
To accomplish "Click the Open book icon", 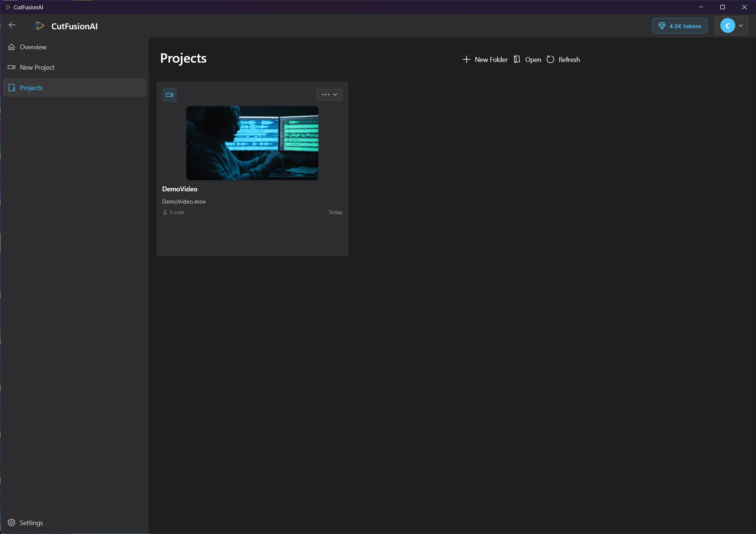I will click(517, 59).
